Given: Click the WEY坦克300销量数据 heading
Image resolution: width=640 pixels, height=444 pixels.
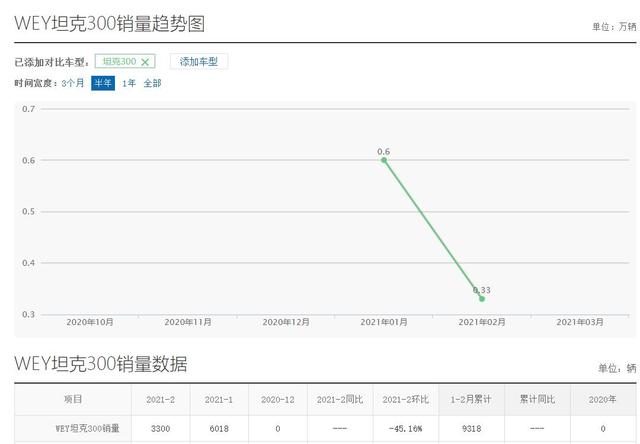Looking at the screenshot, I should (x=101, y=364).
